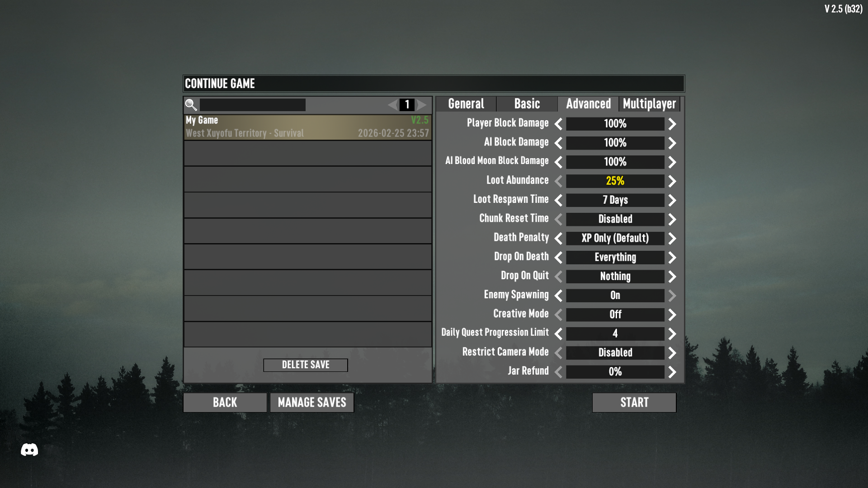This screenshot has width=868, height=488.
Task: Switch to the Multiplayer tab
Action: [649, 104]
